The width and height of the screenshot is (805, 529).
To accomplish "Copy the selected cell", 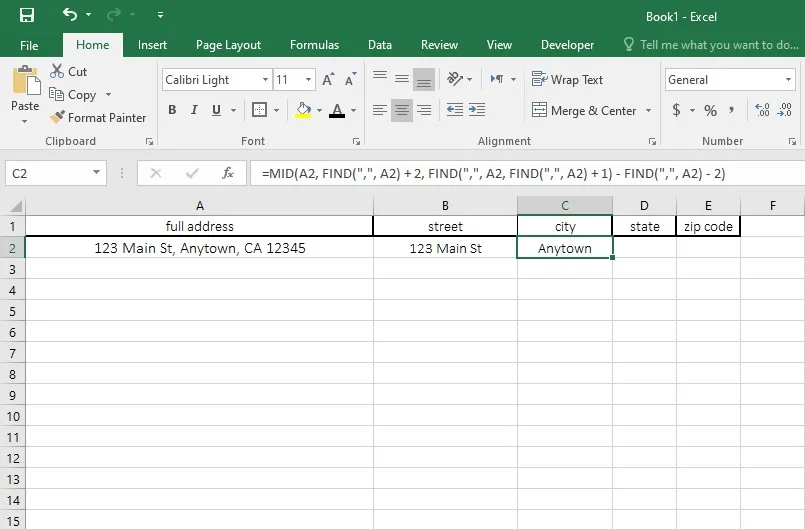I will [72, 95].
